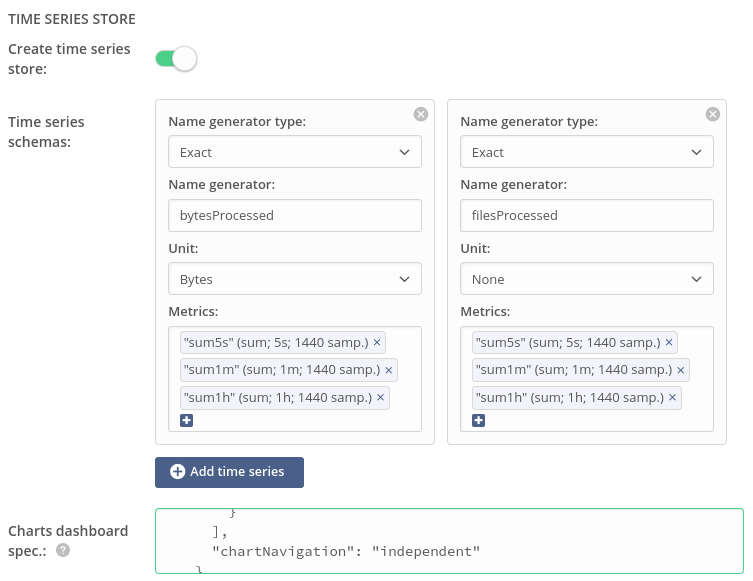Click inside the Charts dashboard spec editor
This screenshot has width=753, height=581.
[449, 541]
